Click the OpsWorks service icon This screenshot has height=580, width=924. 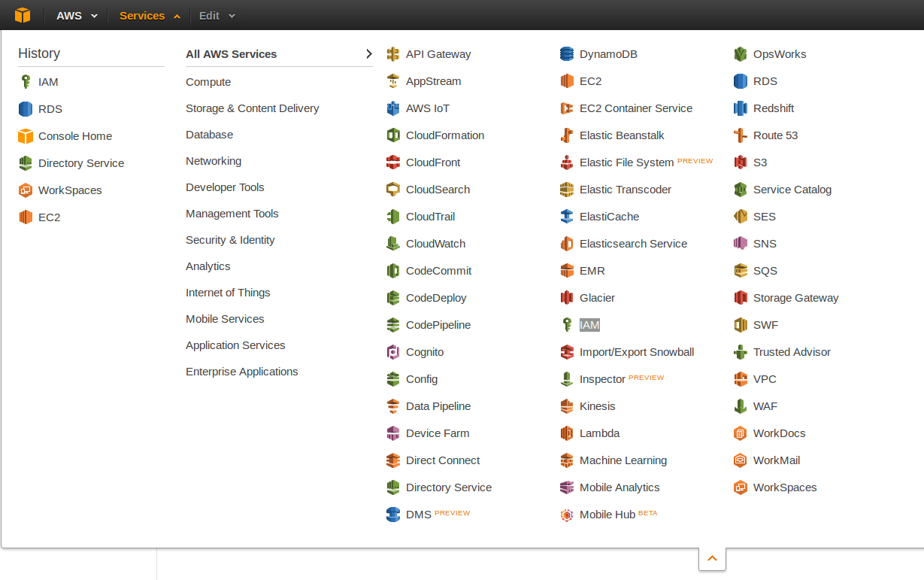pos(741,54)
